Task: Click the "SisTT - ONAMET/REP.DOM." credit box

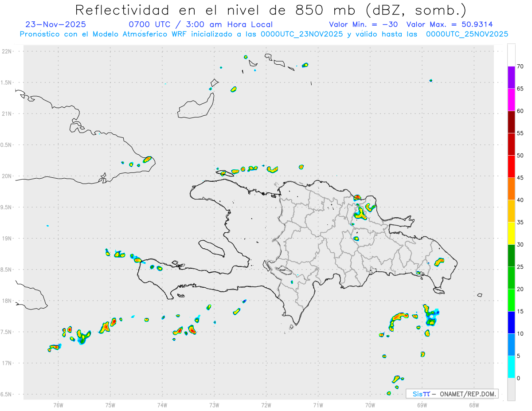Action: point(452,394)
